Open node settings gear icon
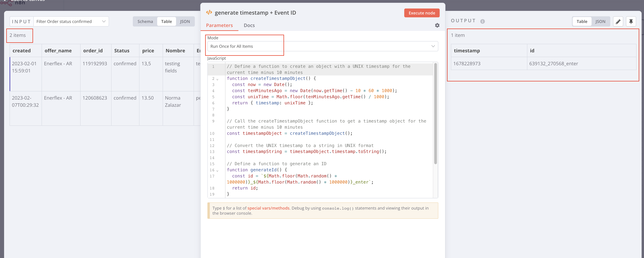Screen dimensions: 644x258 click(x=437, y=25)
